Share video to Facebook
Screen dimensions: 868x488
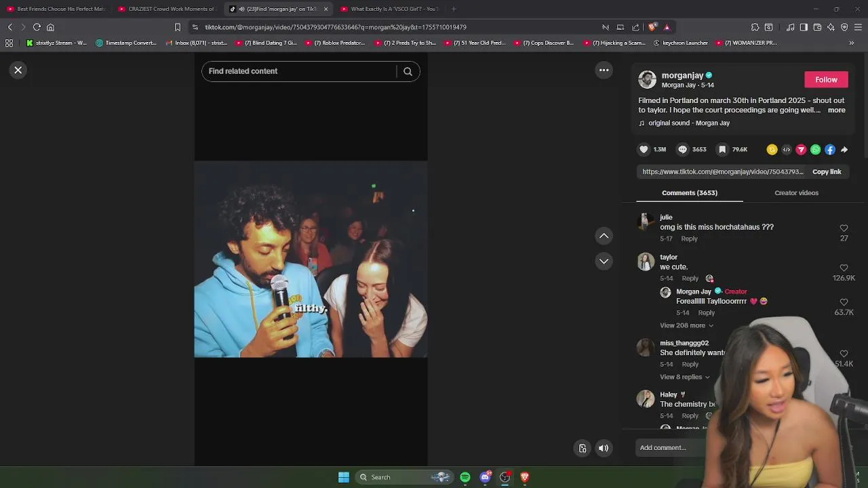click(830, 149)
